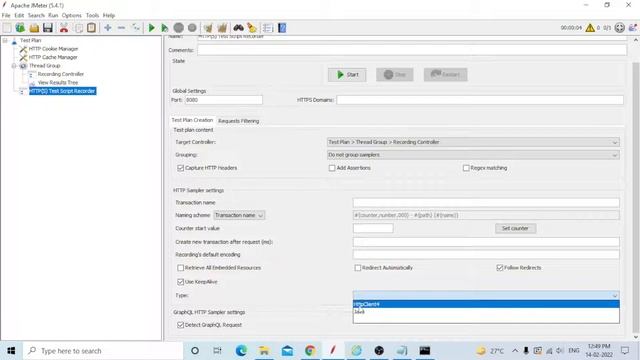The image size is (640, 360).
Task: Open Microsoft Edge from the taskbar
Action: (x=241, y=351)
